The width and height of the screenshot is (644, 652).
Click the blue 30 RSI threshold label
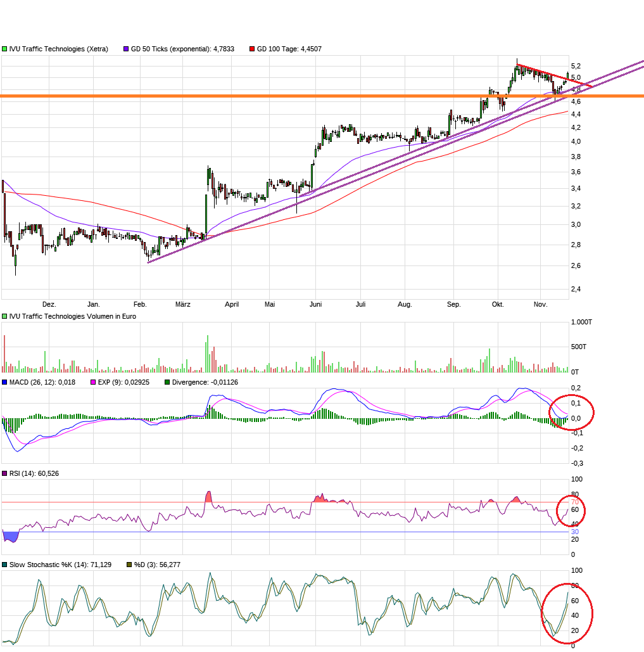(575, 532)
